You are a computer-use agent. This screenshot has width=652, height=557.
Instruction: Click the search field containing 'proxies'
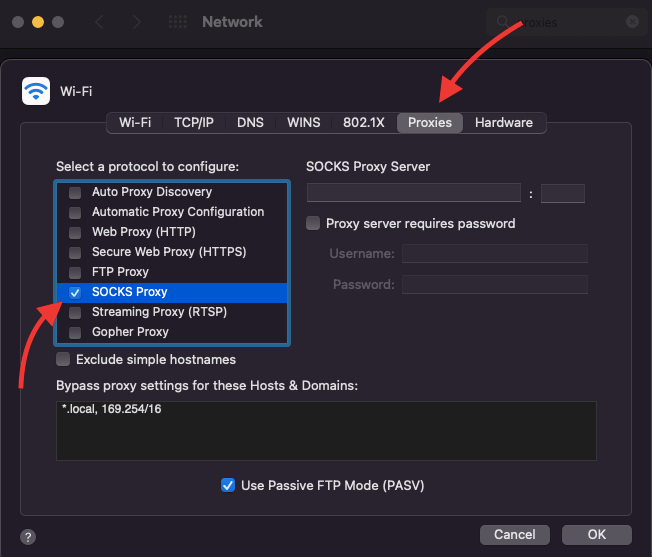tap(566, 22)
